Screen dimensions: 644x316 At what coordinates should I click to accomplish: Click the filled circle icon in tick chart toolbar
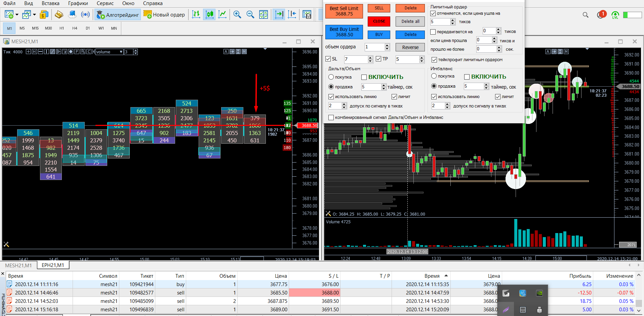coord(71,52)
